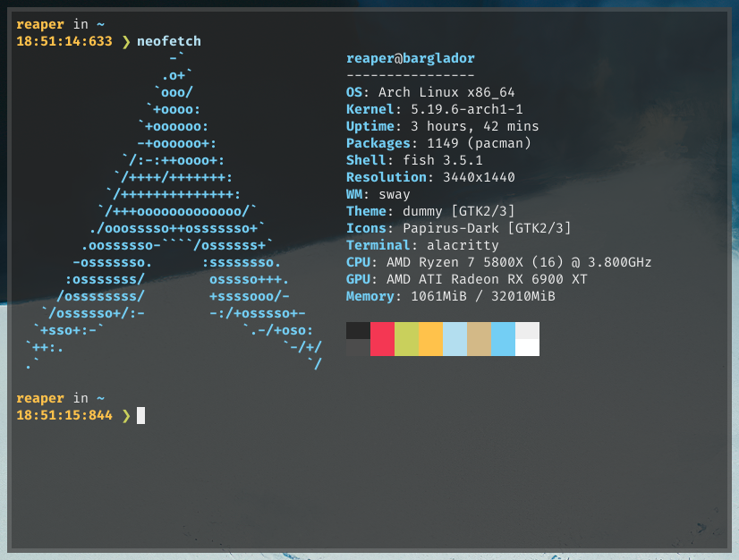Click the blinking cursor at the prompt
This screenshot has height=560, width=739.
pos(140,415)
